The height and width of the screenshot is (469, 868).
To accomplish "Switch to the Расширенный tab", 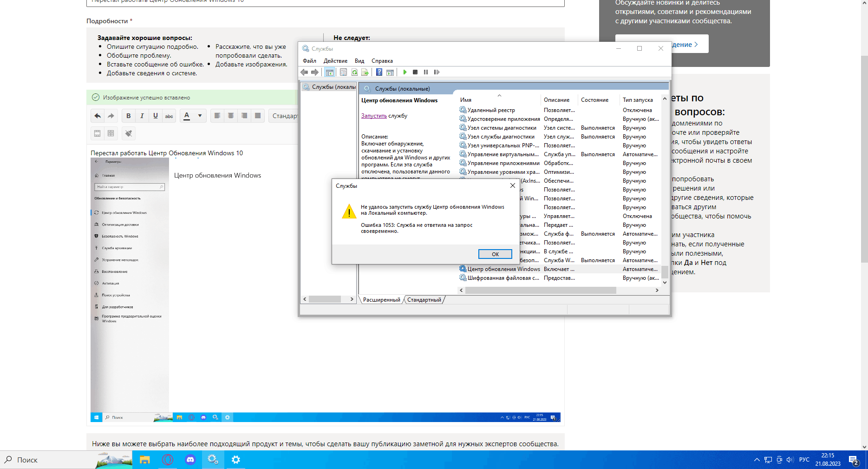I will click(381, 300).
